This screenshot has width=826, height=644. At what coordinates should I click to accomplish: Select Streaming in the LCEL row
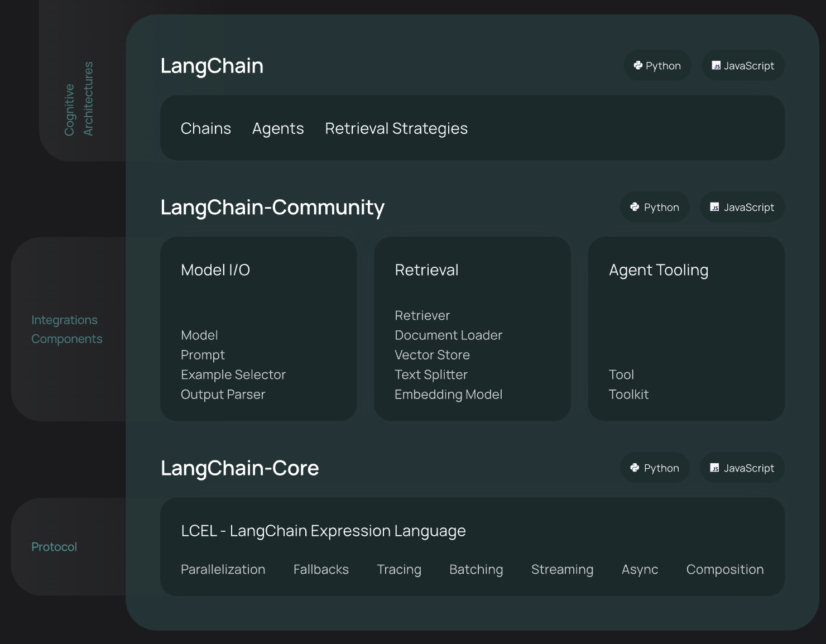coord(562,569)
